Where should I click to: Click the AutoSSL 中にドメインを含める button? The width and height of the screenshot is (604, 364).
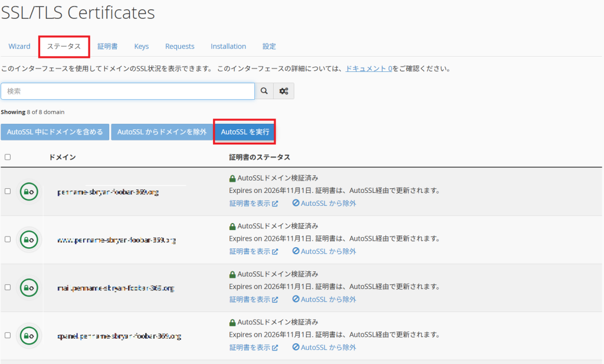[x=55, y=132]
